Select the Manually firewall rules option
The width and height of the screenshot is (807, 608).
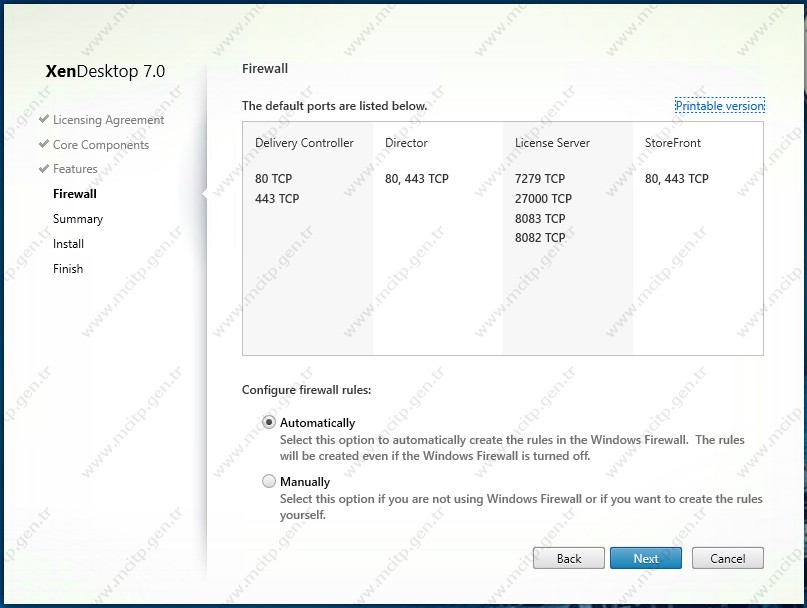pos(269,481)
